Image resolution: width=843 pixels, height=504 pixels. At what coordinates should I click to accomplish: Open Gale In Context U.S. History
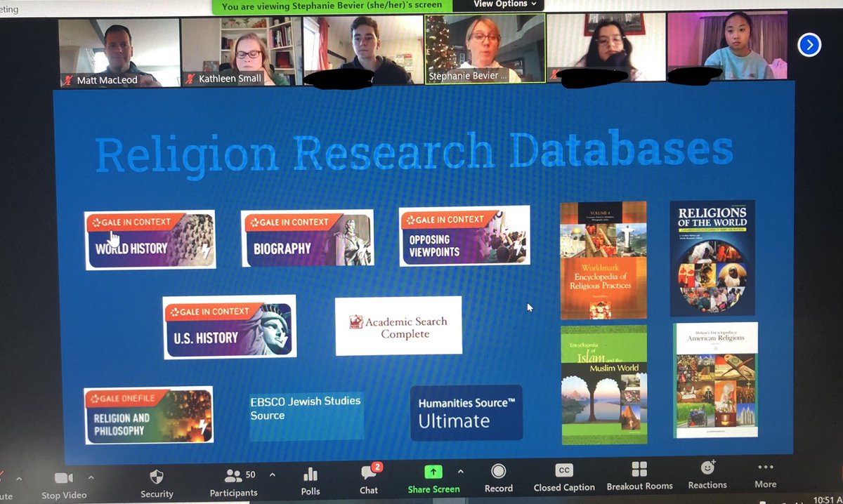[x=229, y=327]
